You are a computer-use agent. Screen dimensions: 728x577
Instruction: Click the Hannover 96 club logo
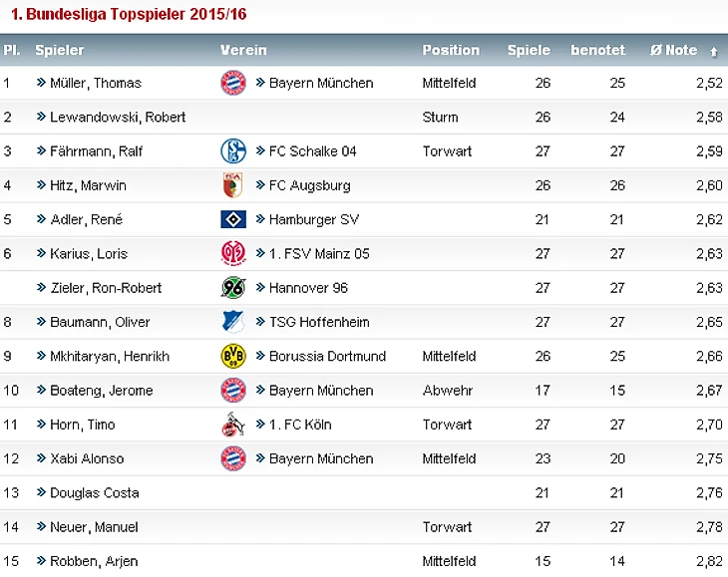(233, 288)
